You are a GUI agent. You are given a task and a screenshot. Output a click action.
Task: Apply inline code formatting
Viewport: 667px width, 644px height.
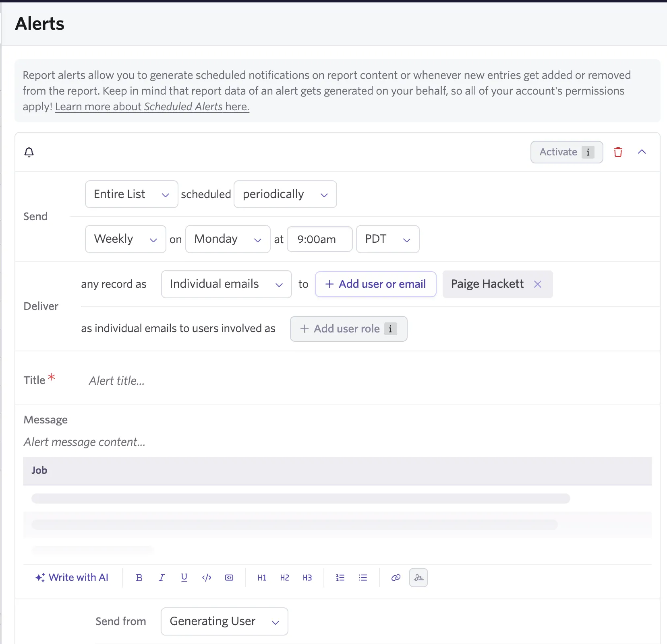tap(207, 578)
